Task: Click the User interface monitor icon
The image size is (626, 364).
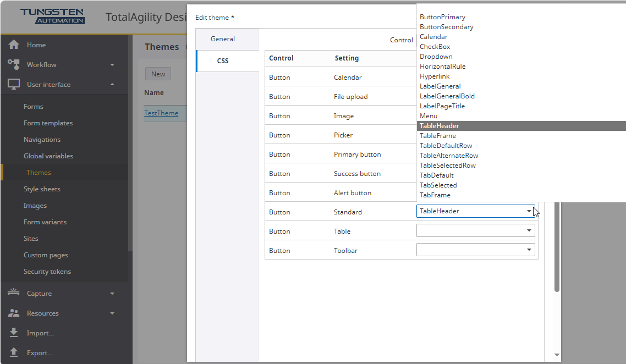Action: coord(14,84)
